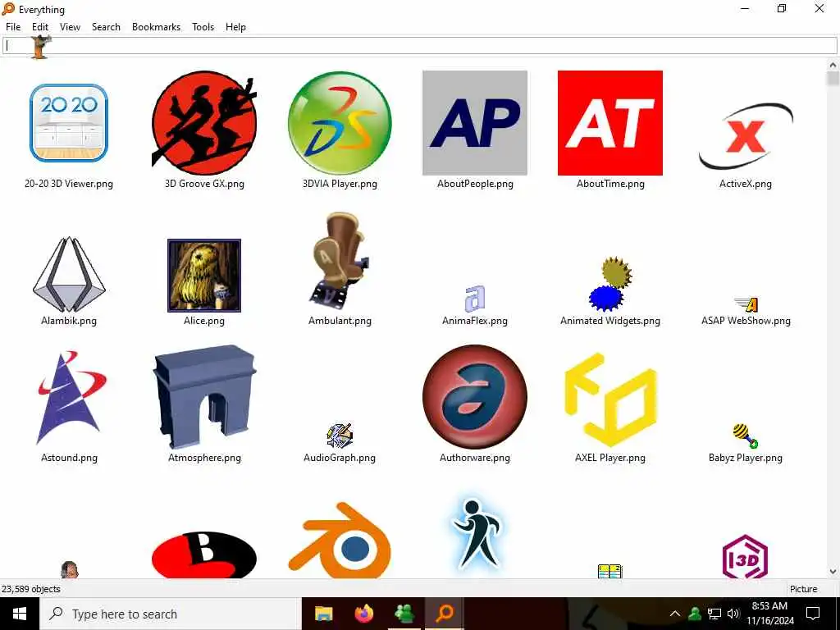
Task: Launch Firefox from the taskbar
Action: 363,614
